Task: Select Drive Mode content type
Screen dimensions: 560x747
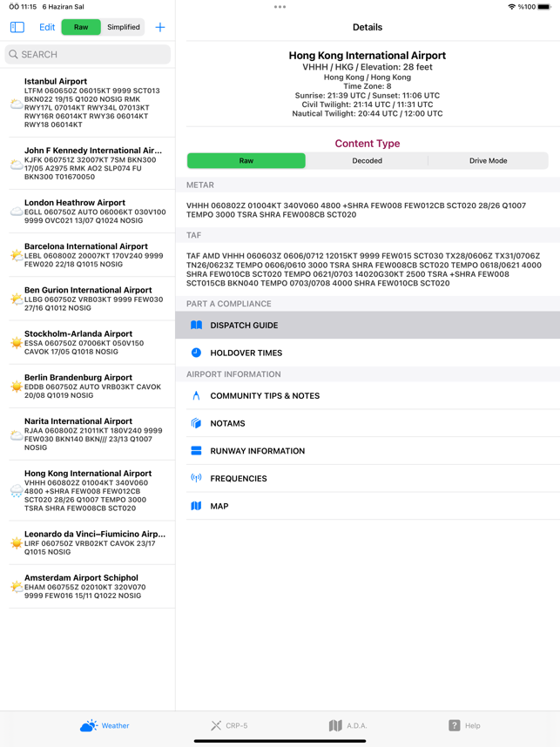Action: (x=488, y=160)
